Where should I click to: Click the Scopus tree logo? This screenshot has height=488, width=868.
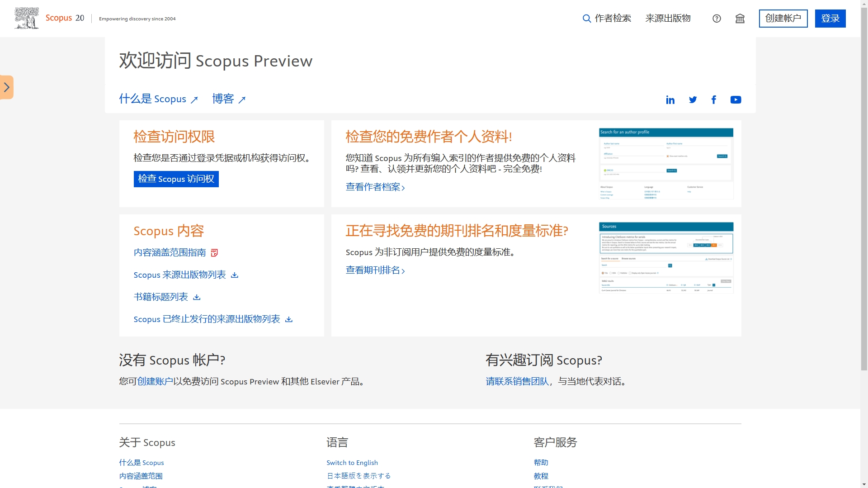tap(26, 18)
